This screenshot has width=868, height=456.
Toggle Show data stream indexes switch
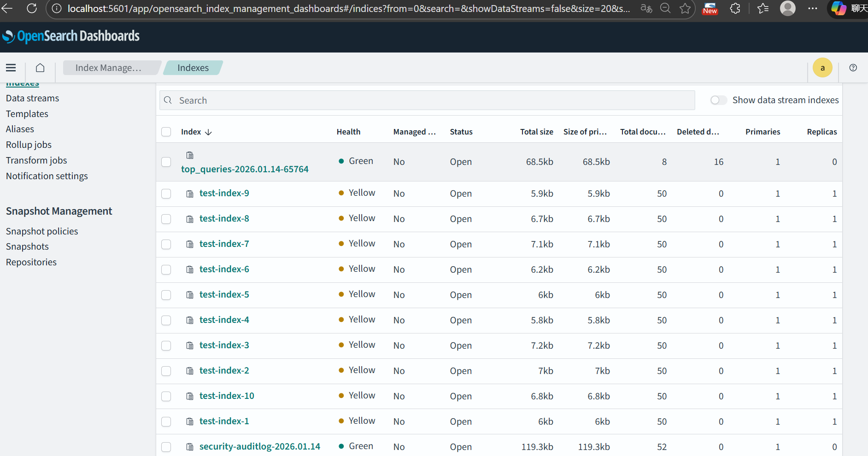click(x=718, y=100)
